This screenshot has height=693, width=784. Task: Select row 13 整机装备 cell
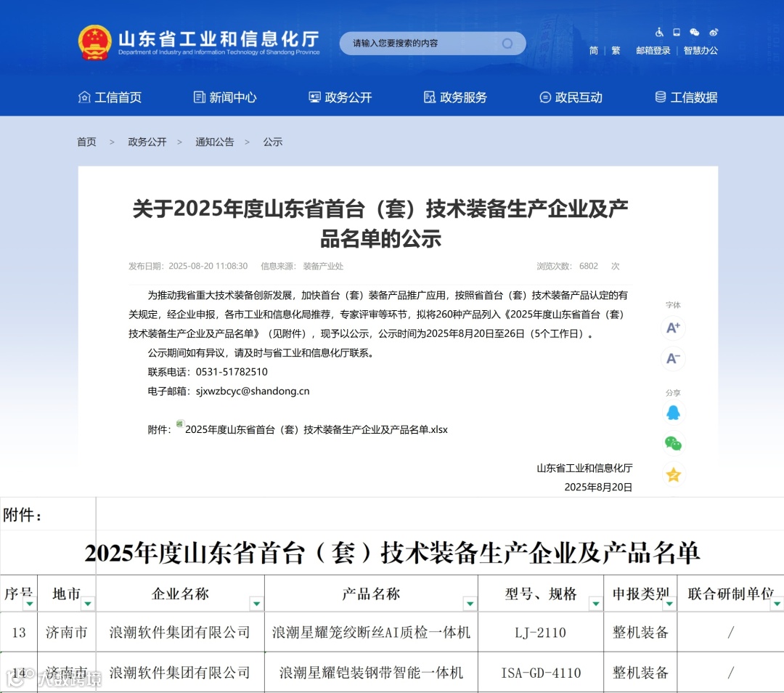coord(640,633)
